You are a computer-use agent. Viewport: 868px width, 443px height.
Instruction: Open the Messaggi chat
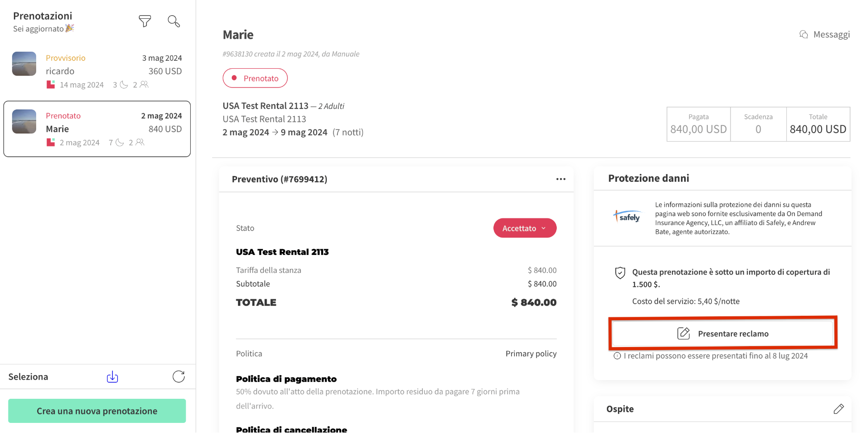(825, 34)
